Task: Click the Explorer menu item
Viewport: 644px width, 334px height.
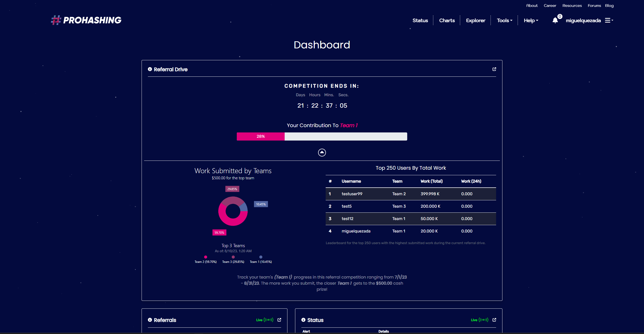Action: (475, 21)
